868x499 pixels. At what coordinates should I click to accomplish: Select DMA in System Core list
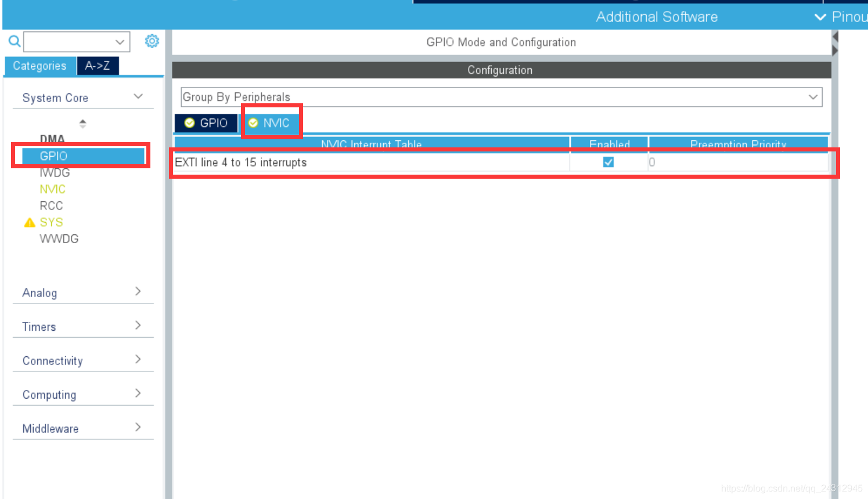click(52, 139)
